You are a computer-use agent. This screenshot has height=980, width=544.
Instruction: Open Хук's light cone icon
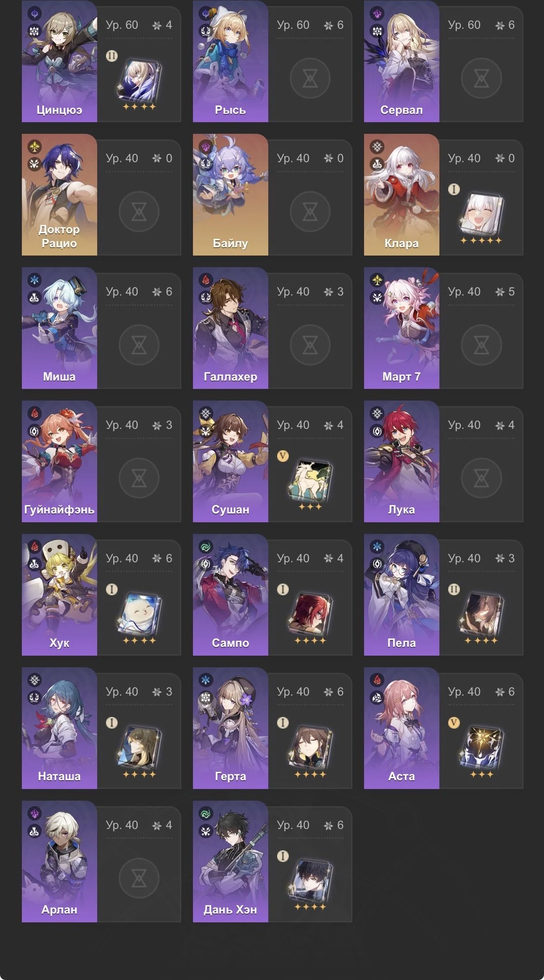point(139,615)
